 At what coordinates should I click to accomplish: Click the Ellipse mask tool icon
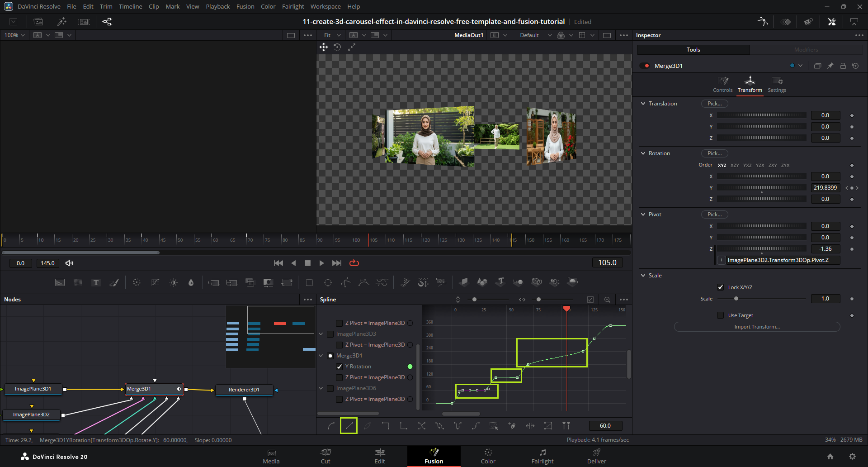328,282
